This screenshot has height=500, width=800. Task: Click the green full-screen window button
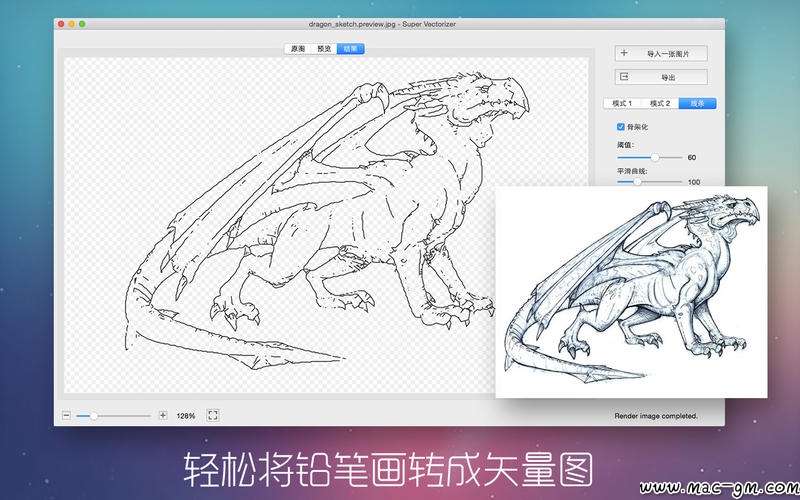82,24
